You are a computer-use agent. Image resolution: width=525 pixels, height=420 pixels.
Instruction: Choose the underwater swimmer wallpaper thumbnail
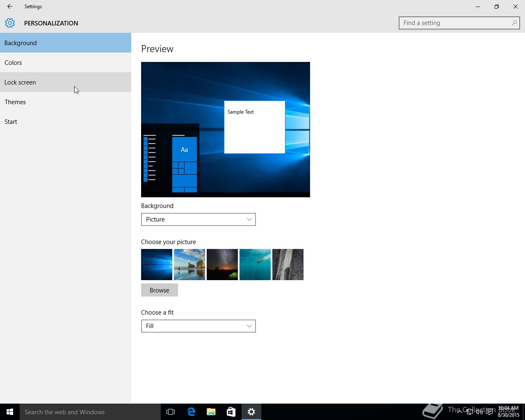[255, 265]
